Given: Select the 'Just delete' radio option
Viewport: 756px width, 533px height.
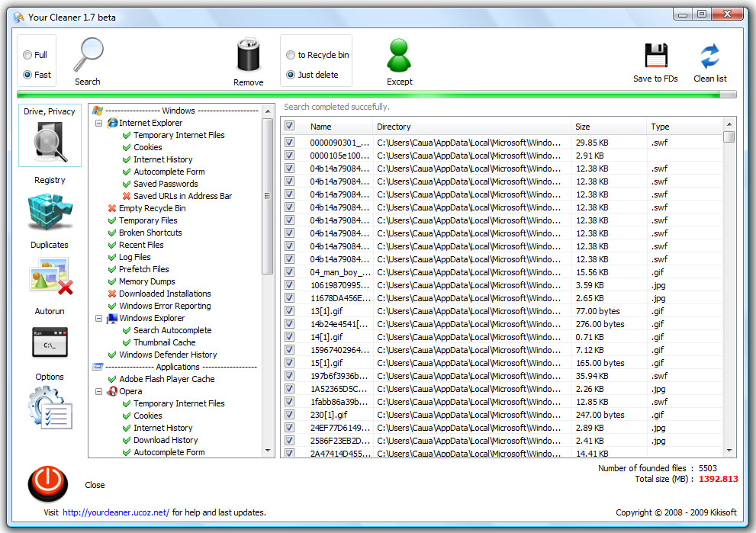Looking at the screenshot, I should pos(291,75).
